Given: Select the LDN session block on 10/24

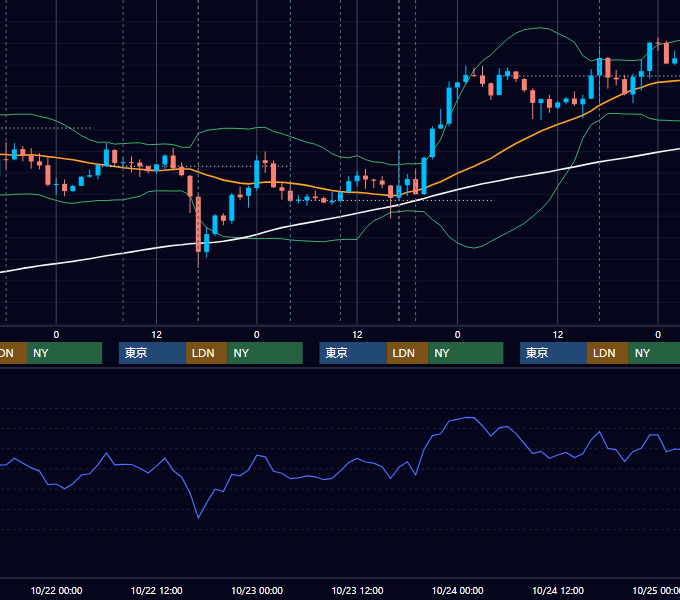Looking at the screenshot, I should (608, 353).
